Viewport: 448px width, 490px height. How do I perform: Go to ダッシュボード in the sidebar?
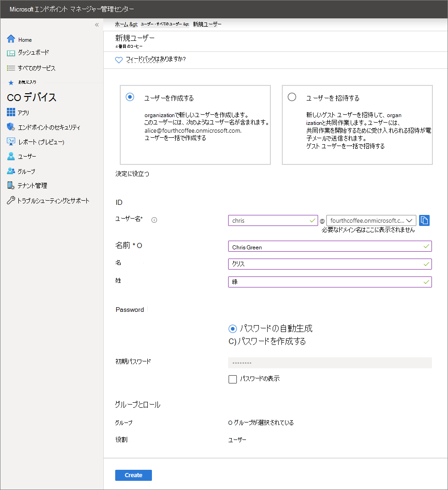point(34,52)
